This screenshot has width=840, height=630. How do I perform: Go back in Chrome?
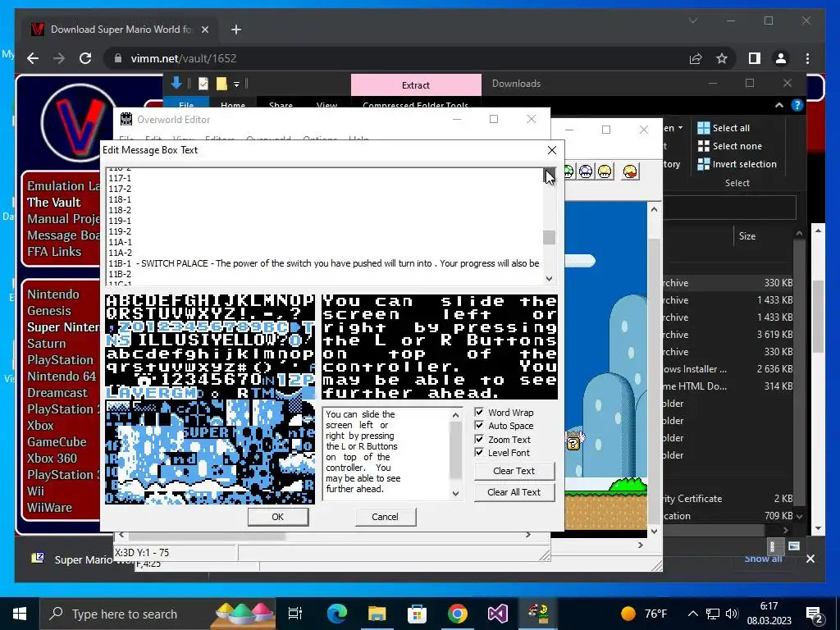point(33,58)
